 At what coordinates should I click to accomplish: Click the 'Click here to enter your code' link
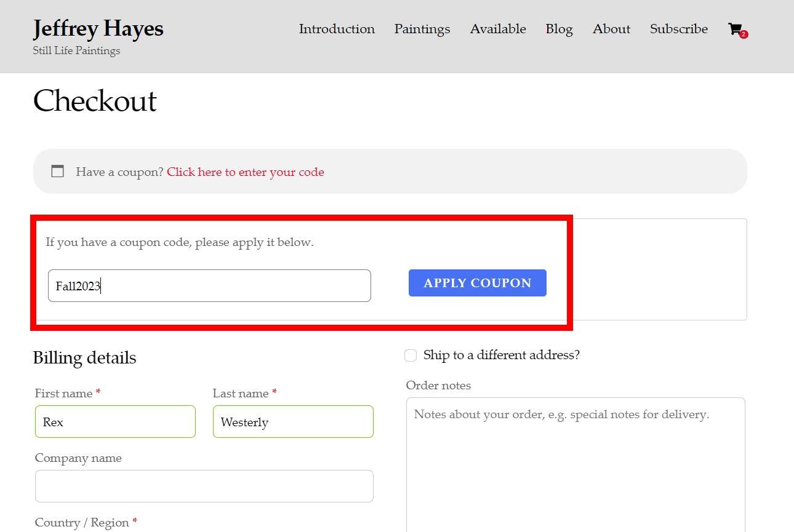click(x=245, y=172)
